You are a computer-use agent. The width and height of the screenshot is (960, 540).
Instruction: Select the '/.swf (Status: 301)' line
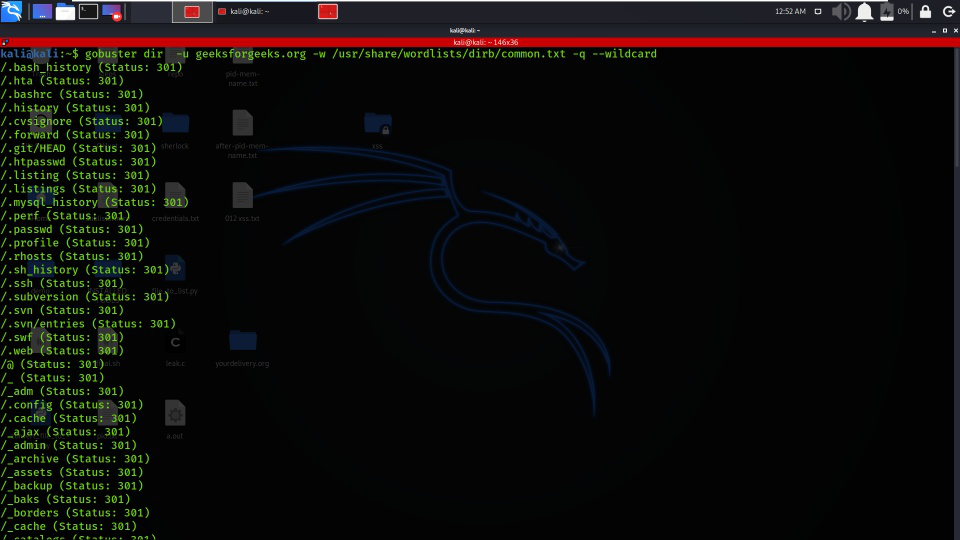(62, 337)
